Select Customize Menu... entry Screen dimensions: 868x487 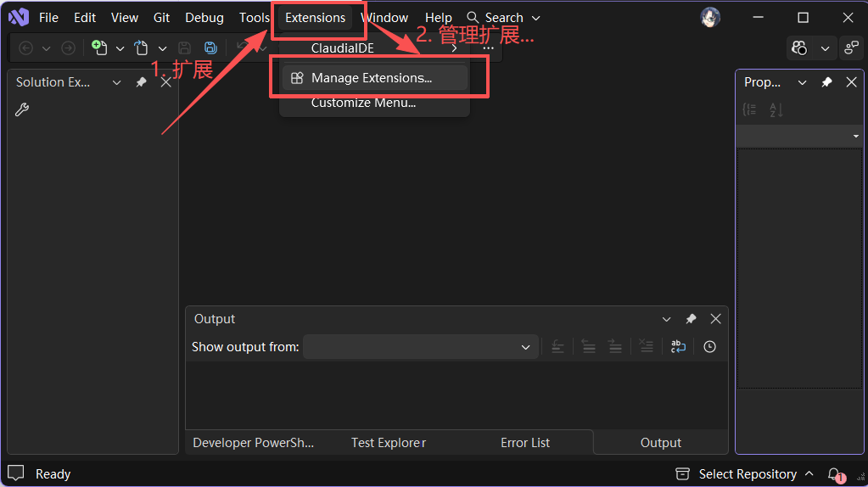(375, 103)
